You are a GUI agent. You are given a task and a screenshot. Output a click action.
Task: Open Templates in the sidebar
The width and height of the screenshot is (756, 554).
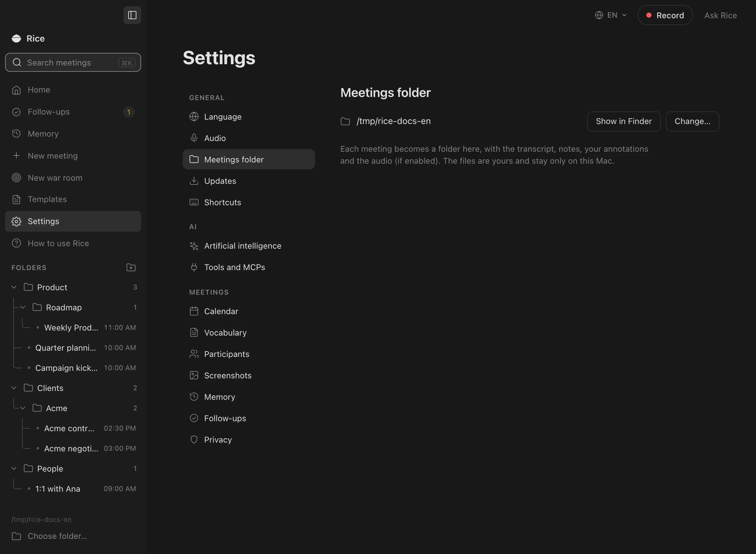pyautogui.click(x=73, y=199)
